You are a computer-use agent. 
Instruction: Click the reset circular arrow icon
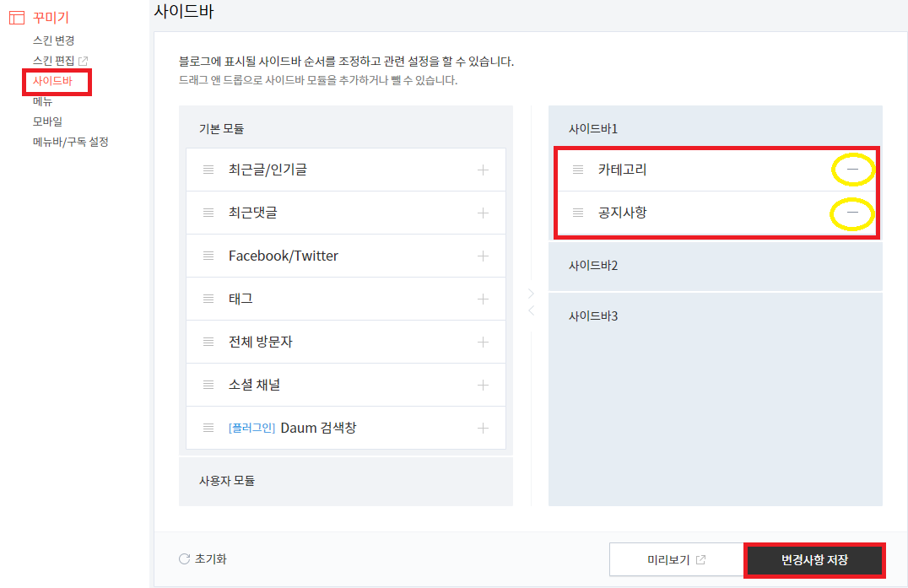pyautogui.click(x=184, y=559)
